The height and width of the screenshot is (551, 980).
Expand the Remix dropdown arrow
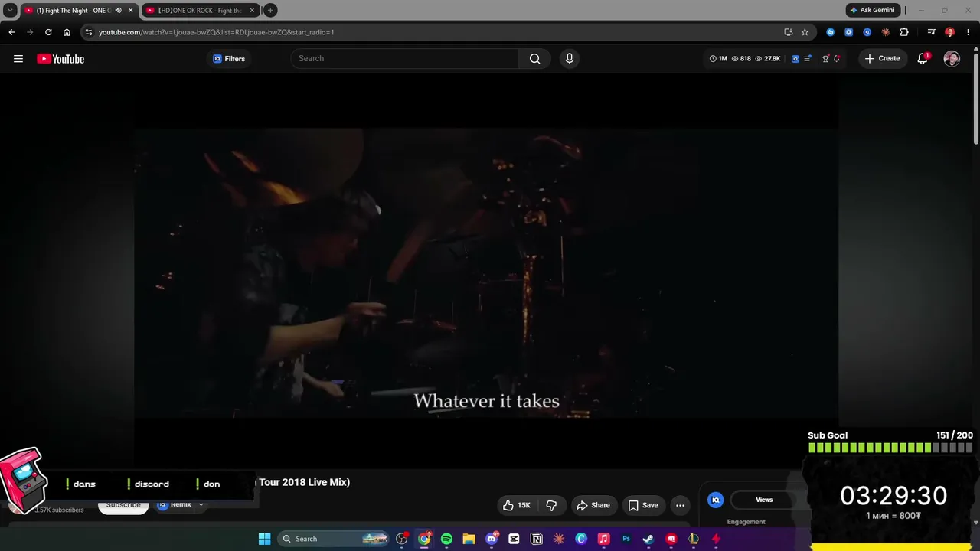(x=201, y=505)
